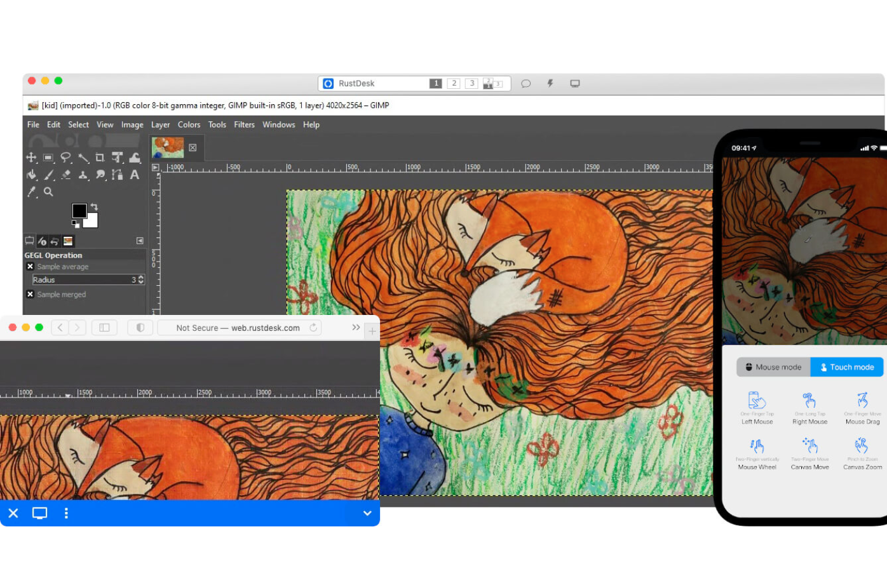The height and width of the screenshot is (588, 887).
Task: Select the Color Picker eyedropper tool
Action: click(x=31, y=192)
